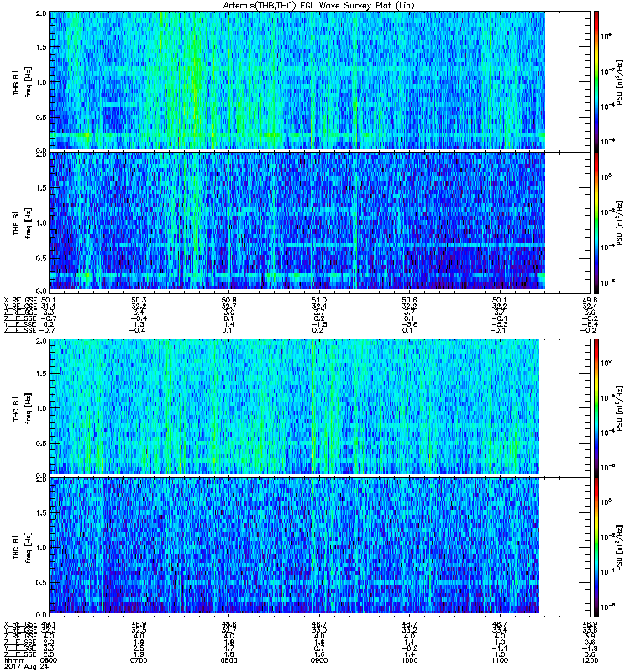Click the '51.0' X_RE_GSE value under the THB panels

coord(319,300)
